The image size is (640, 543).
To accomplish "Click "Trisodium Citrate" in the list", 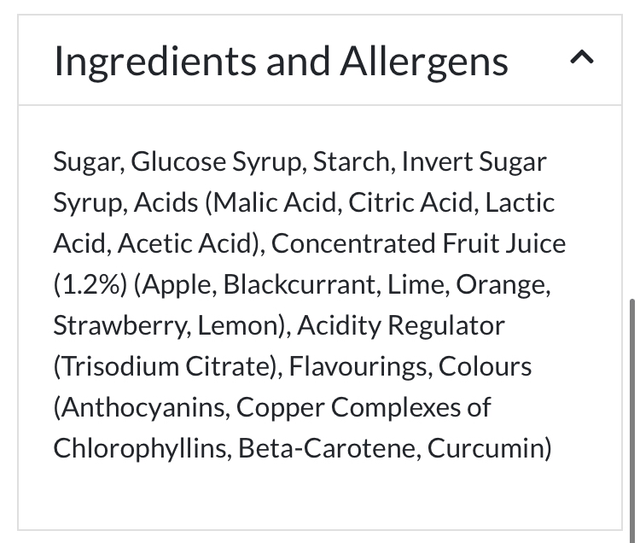I will coord(164,367).
